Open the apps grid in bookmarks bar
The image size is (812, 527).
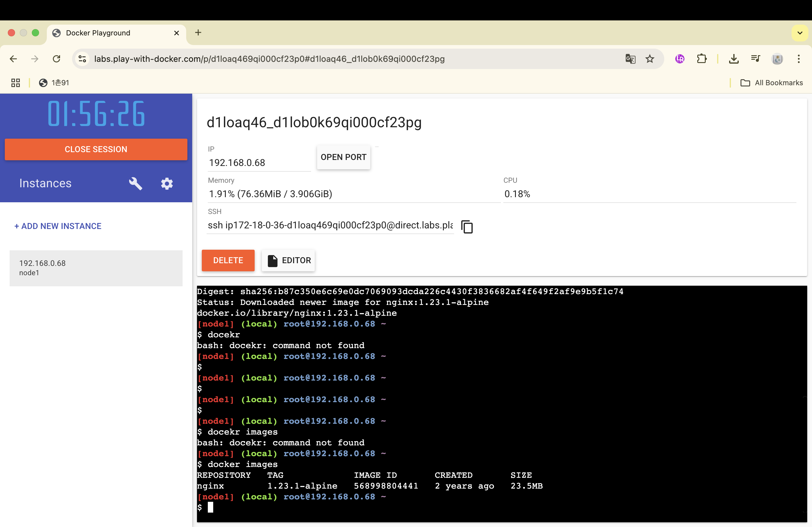16,83
